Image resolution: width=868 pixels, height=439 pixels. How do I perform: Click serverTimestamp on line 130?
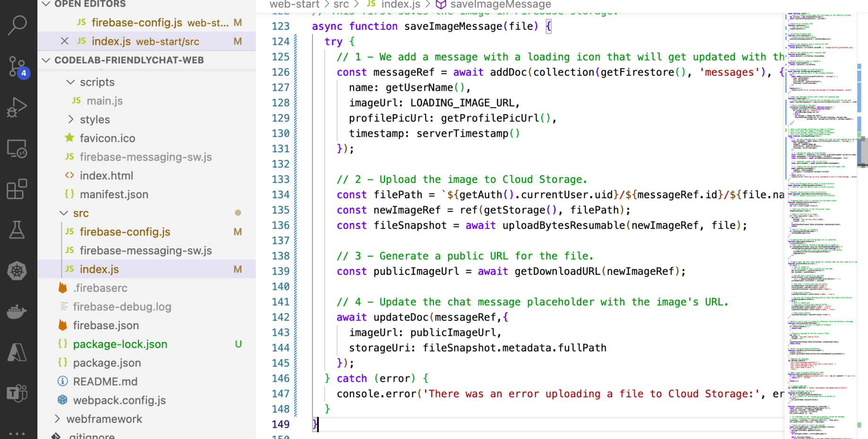click(462, 133)
